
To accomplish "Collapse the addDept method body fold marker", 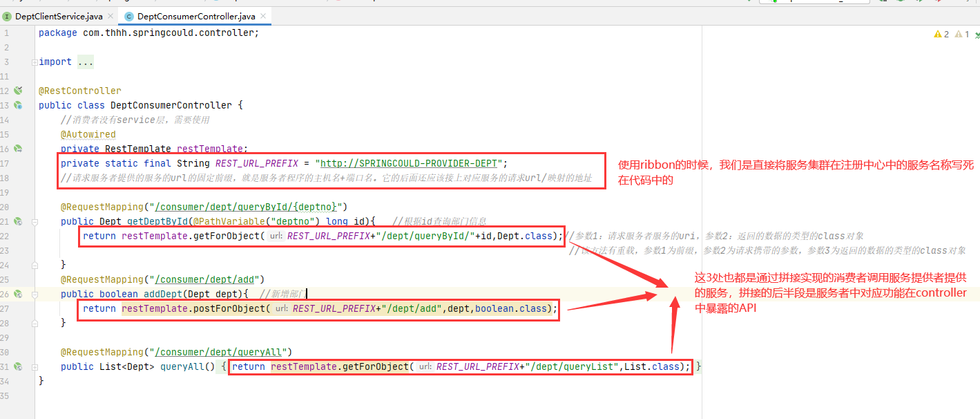I will pos(34,294).
